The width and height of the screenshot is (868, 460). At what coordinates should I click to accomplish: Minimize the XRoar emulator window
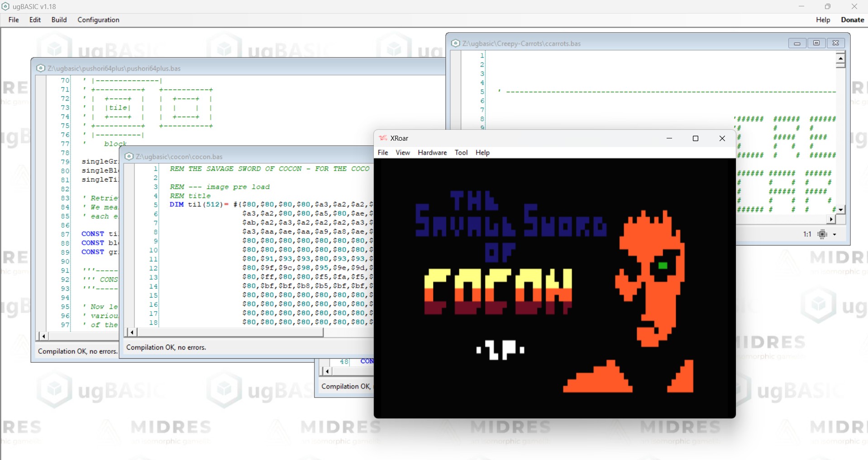tap(669, 138)
